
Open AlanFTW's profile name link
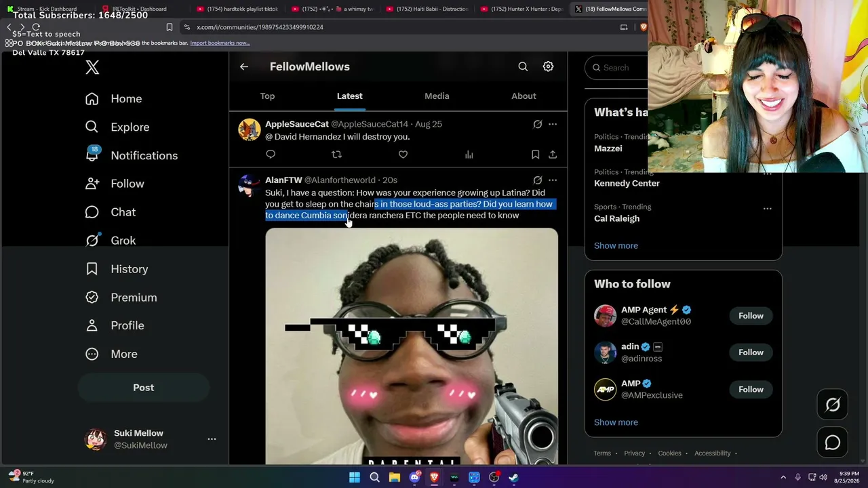(283, 180)
